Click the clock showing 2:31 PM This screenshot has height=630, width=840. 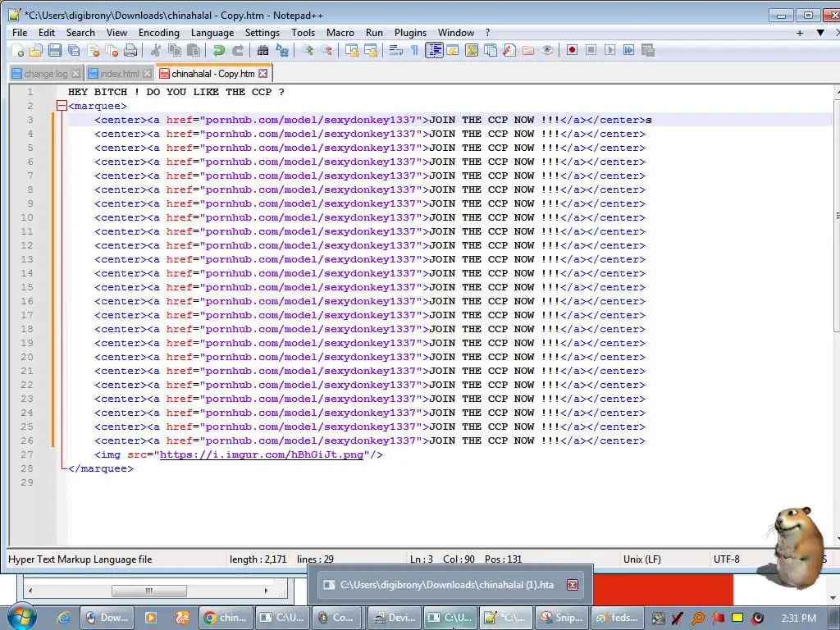click(798, 618)
